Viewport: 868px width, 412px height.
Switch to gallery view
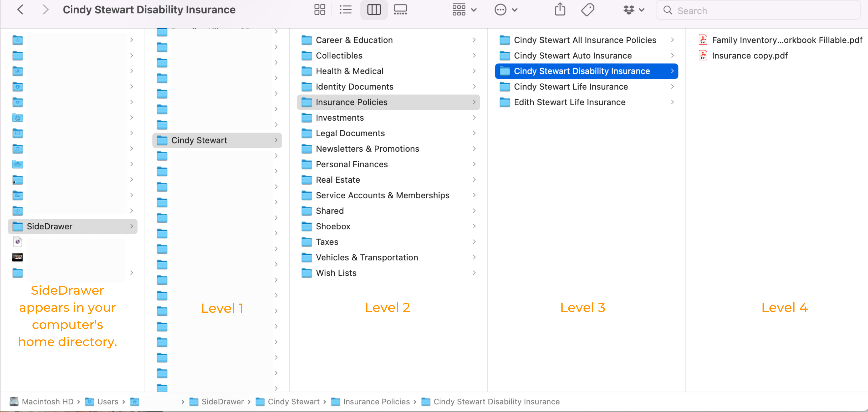click(x=400, y=10)
